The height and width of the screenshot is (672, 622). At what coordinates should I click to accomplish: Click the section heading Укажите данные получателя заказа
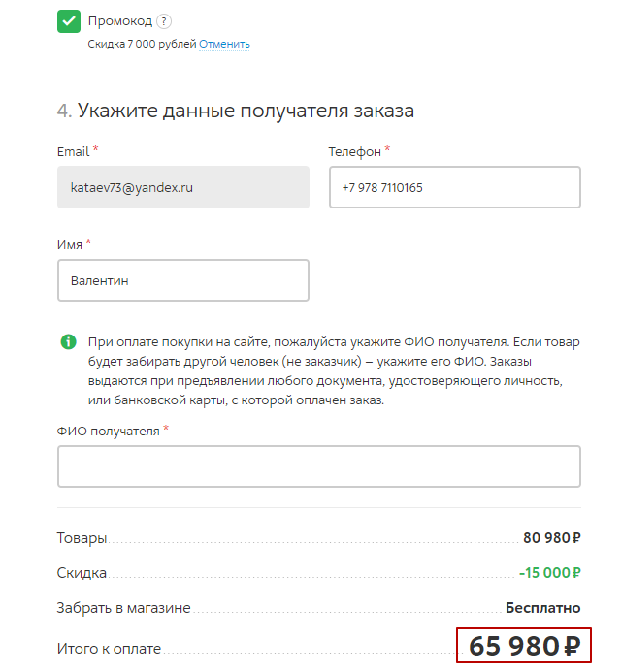[246, 111]
